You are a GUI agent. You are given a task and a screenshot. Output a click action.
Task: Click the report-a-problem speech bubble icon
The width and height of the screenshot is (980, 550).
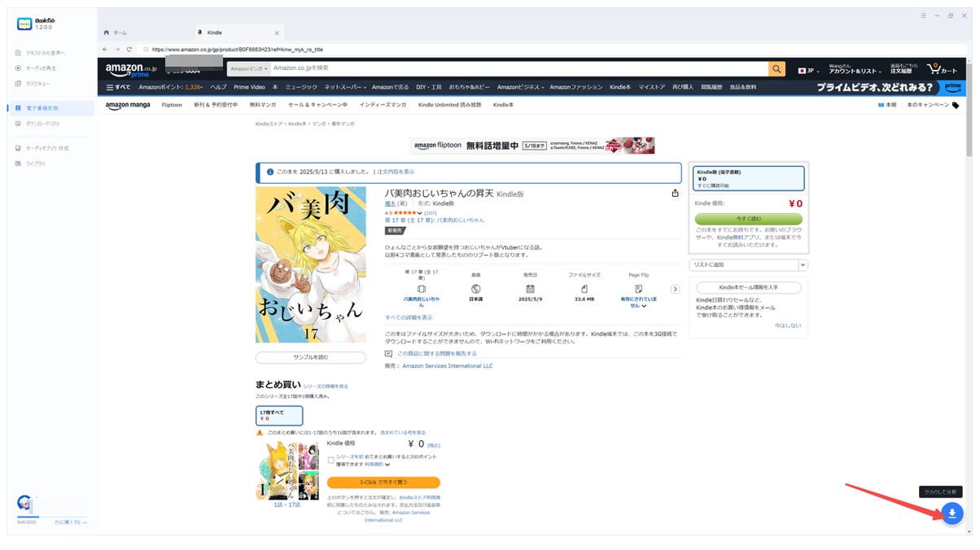[389, 354]
